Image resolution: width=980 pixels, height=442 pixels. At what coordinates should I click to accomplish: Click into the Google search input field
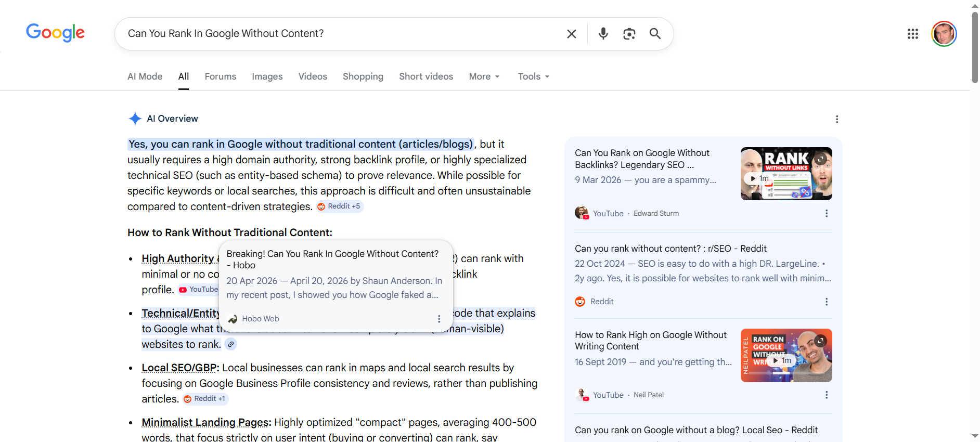338,34
